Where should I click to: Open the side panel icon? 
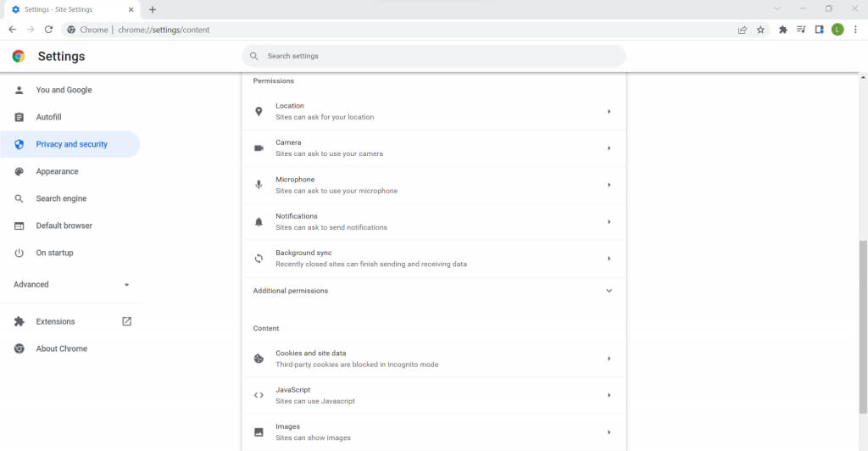[x=820, y=30]
